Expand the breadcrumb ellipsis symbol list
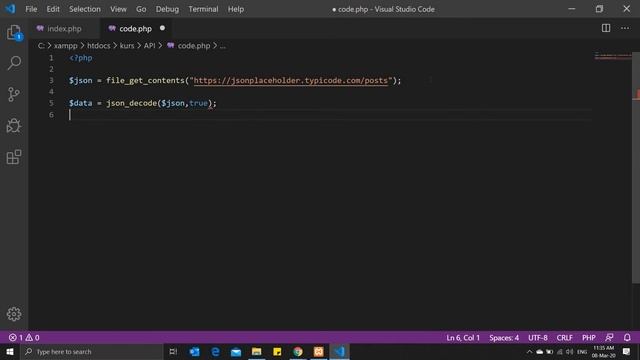 (222, 46)
